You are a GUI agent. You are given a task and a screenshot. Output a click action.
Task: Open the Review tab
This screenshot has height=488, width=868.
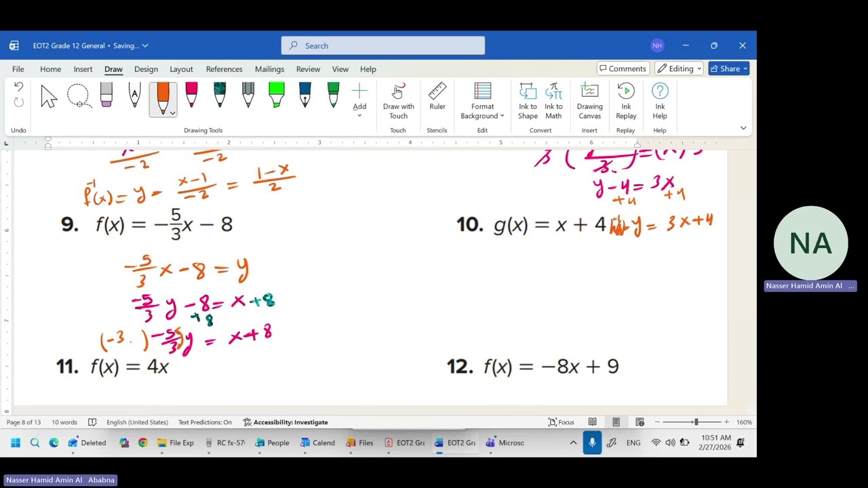coord(308,69)
